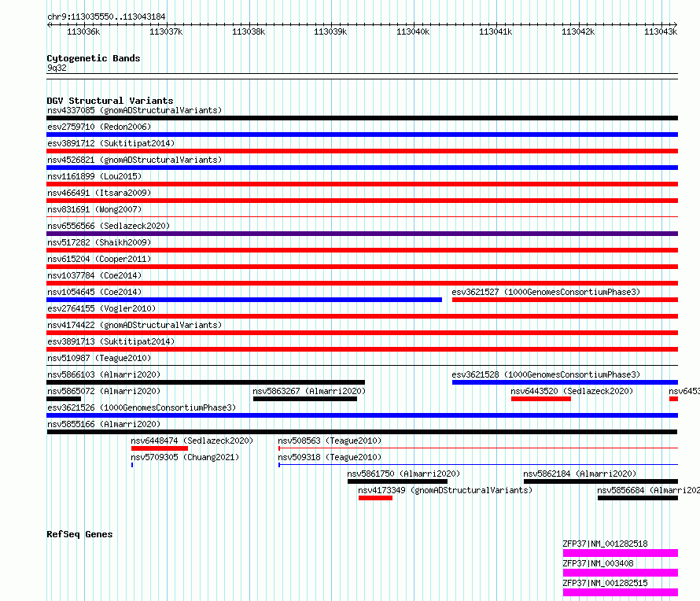Click nsv1054645 (Coe2014) label
The height and width of the screenshot is (601, 700).
pyautogui.click(x=94, y=292)
